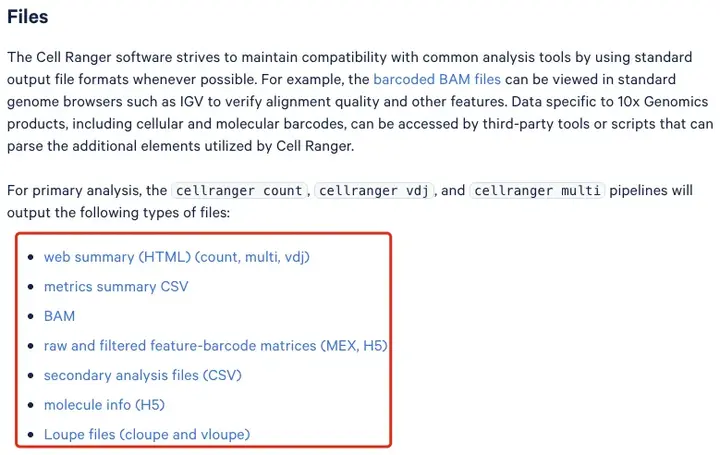Image resolution: width=720 pixels, height=455 pixels.
Task: Open the web summary (HTML) link
Action: [177, 257]
